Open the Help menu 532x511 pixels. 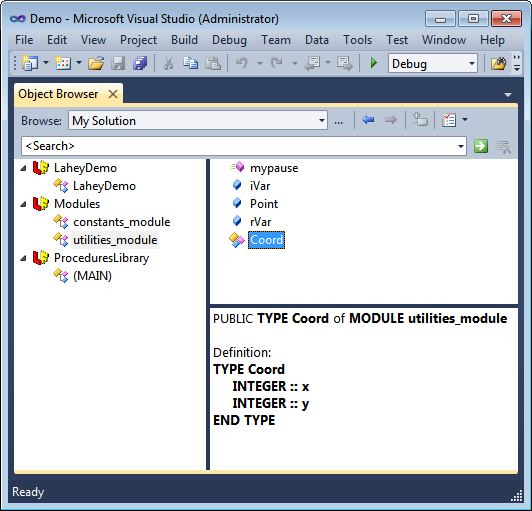tap(492, 40)
